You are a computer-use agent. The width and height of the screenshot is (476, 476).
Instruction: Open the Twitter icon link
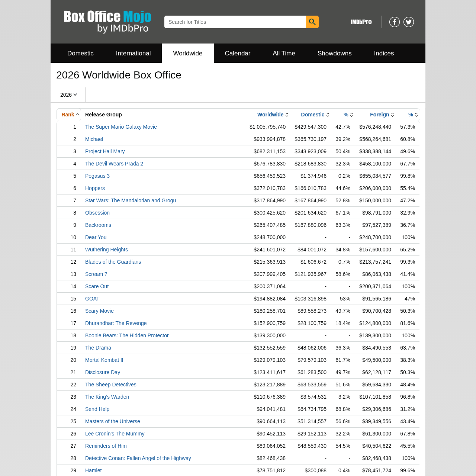click(409, 22)
